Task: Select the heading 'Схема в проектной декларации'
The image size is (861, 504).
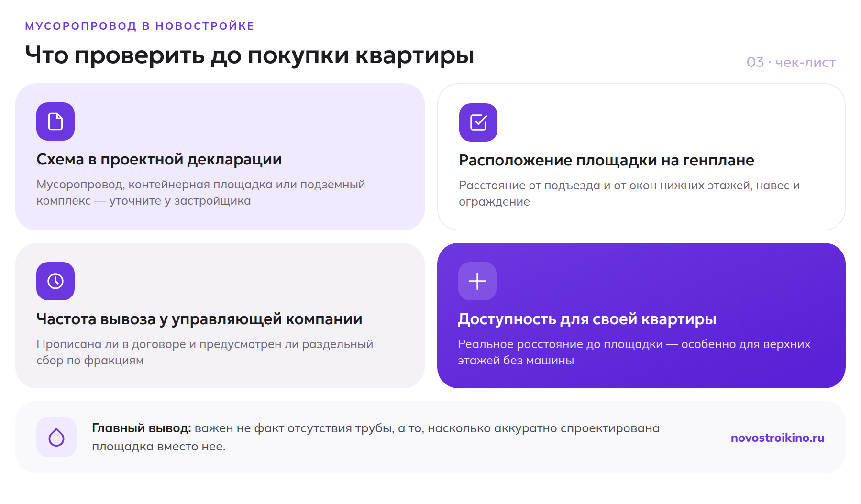Action: (159, 159)
